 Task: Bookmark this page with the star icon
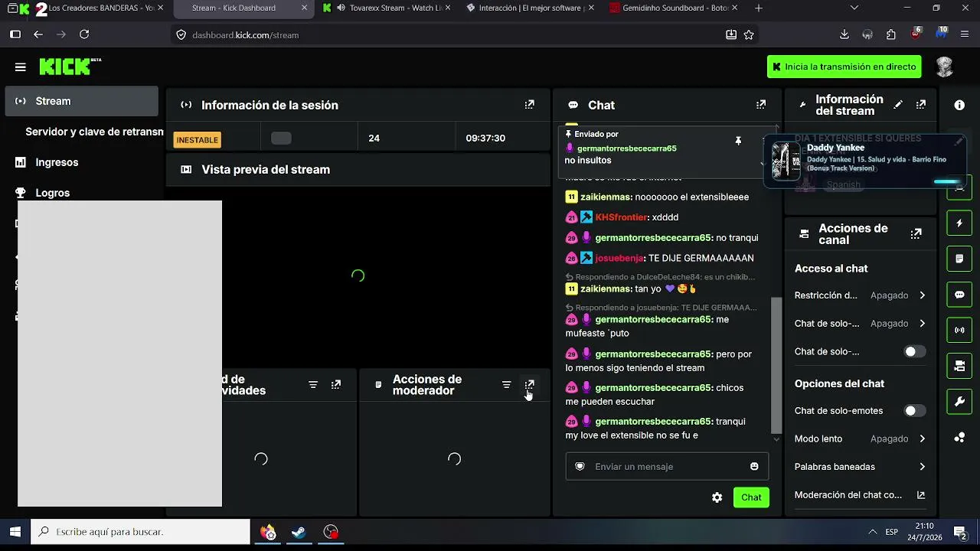[x=749, y=34]
